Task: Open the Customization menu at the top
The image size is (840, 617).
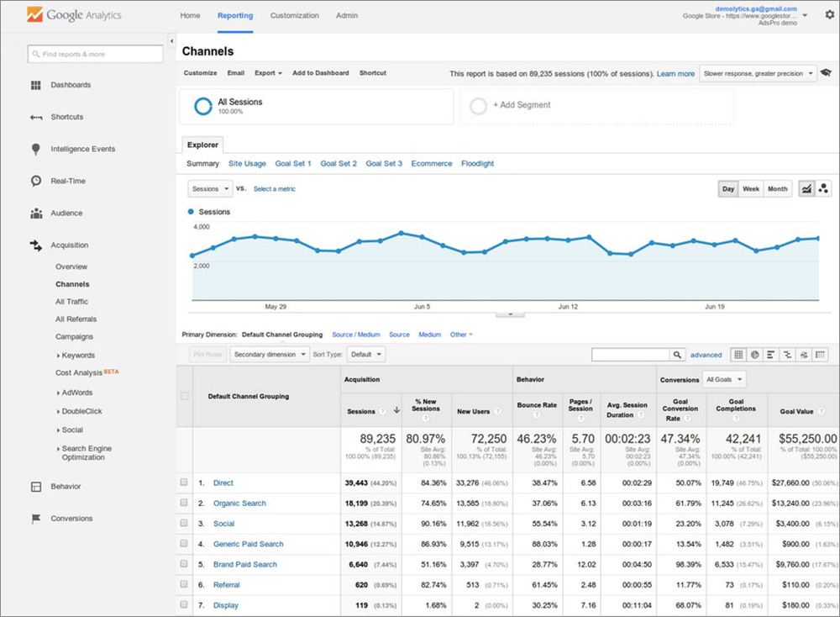Action: click(294, 15)
